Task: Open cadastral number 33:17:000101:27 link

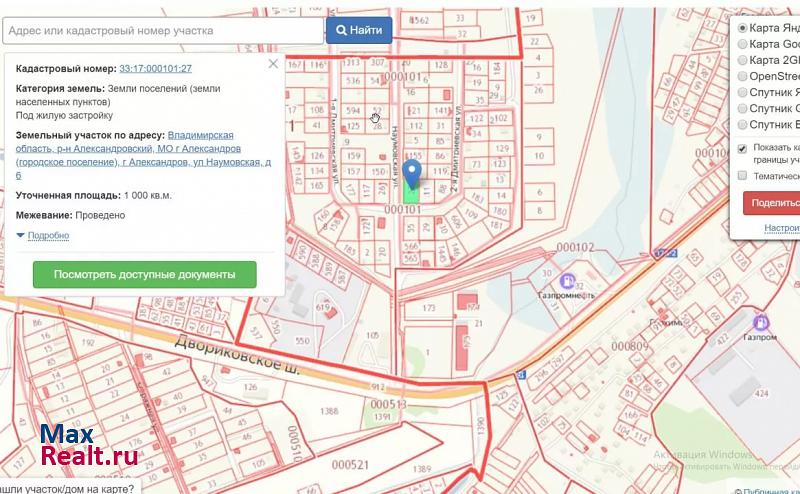Action: point(155,68)
